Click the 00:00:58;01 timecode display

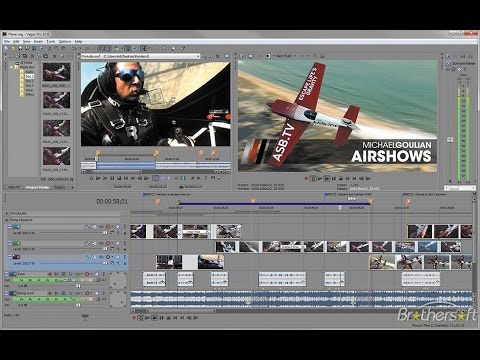point(112,201)
